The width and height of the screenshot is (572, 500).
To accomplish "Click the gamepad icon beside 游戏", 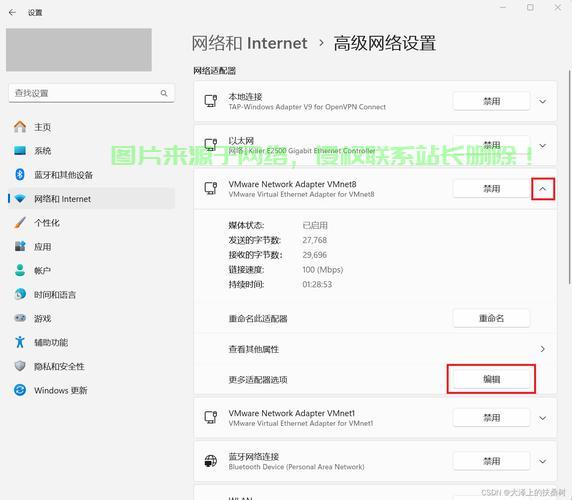I will coord(20,318).
